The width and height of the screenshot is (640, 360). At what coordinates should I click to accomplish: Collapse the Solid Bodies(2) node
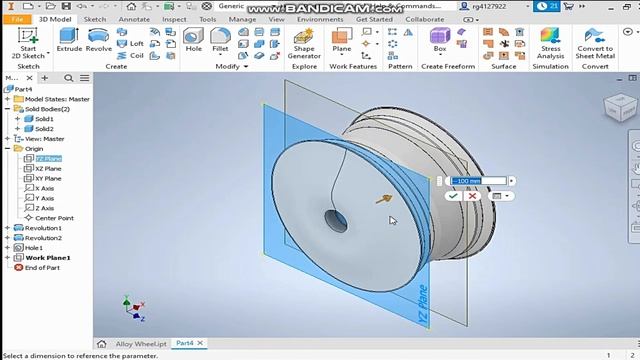click(x=7, y=109)
